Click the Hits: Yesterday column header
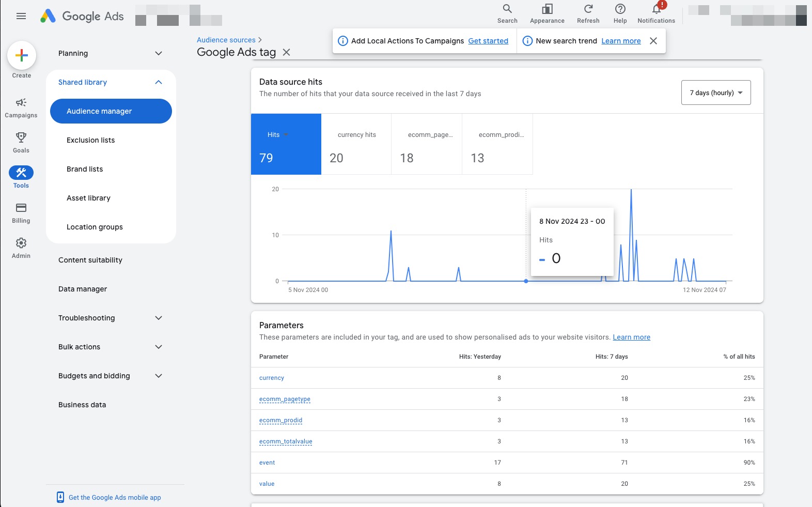This screenshot has height=507, width=812. pos(480,357)
